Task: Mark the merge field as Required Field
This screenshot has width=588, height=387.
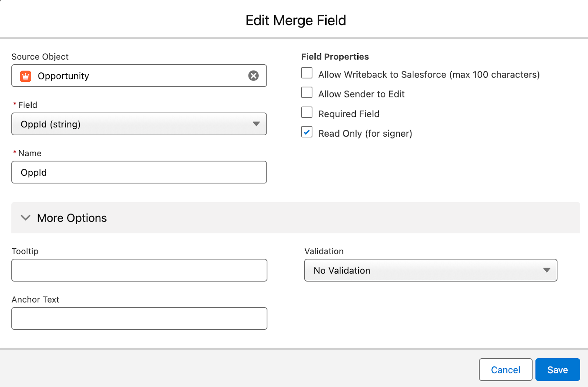Action: [306, 112]
